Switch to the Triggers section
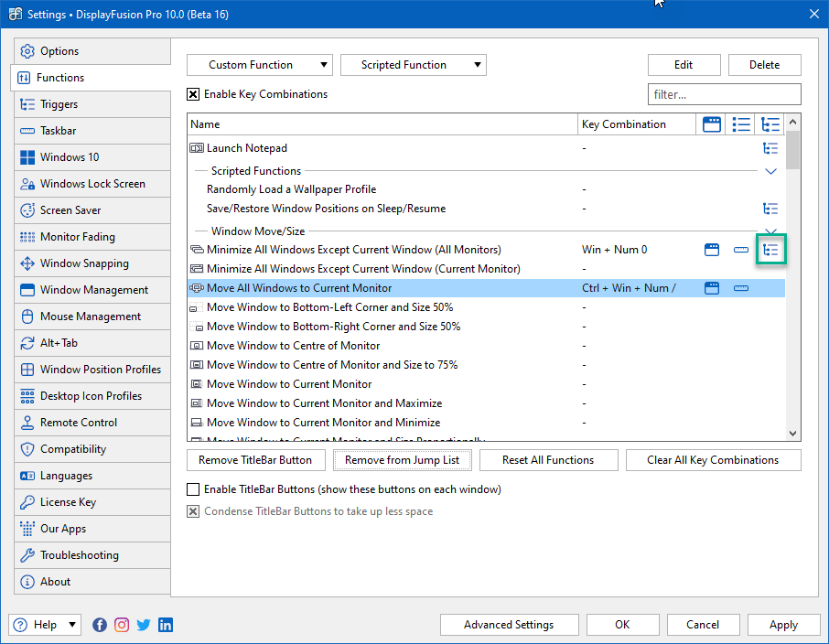This screenshot has width=829, height=644. point(92,104)
